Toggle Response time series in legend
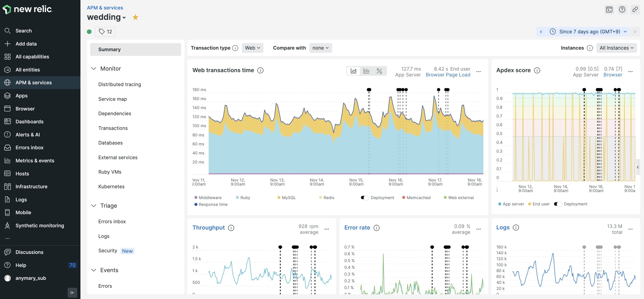 (211, 205)
